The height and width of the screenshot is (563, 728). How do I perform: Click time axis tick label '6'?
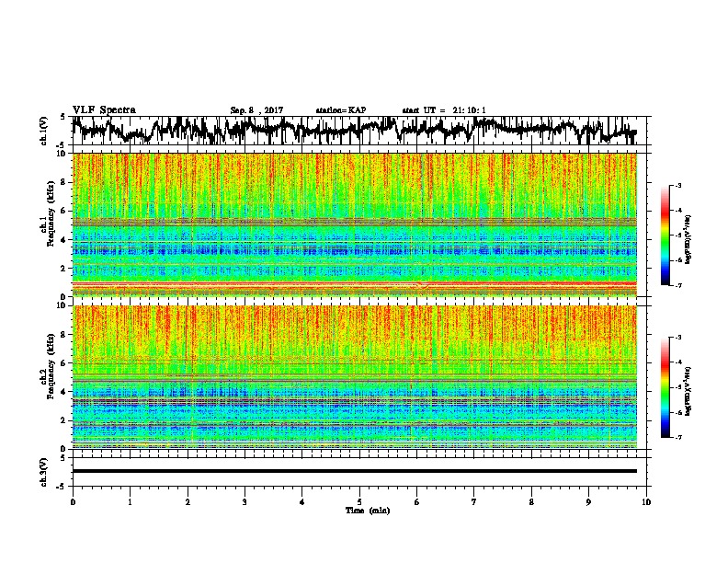coord(417,502)
